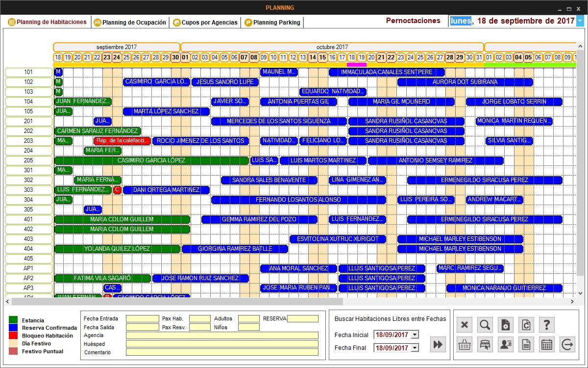Screen dimensions: 588x368
Task: Open the Cupos por Agencias tab
Action: [205, 23]
